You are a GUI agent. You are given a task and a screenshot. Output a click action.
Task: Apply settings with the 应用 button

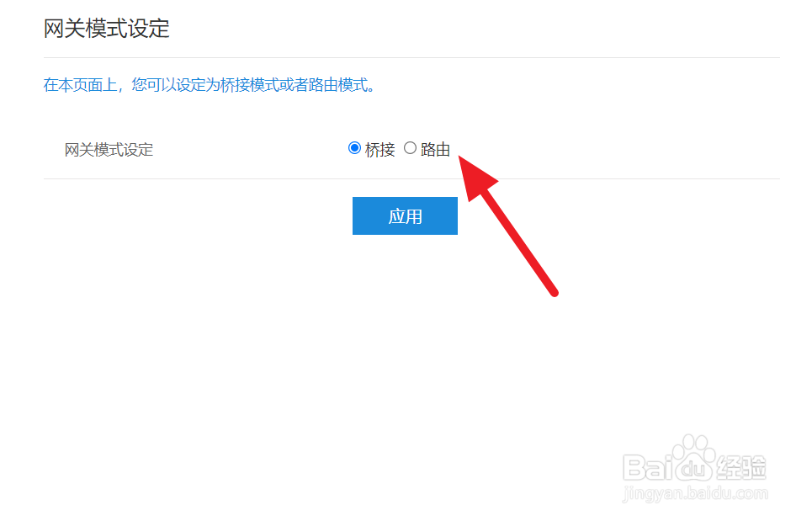pyautogui.click(x=405, y=216)
